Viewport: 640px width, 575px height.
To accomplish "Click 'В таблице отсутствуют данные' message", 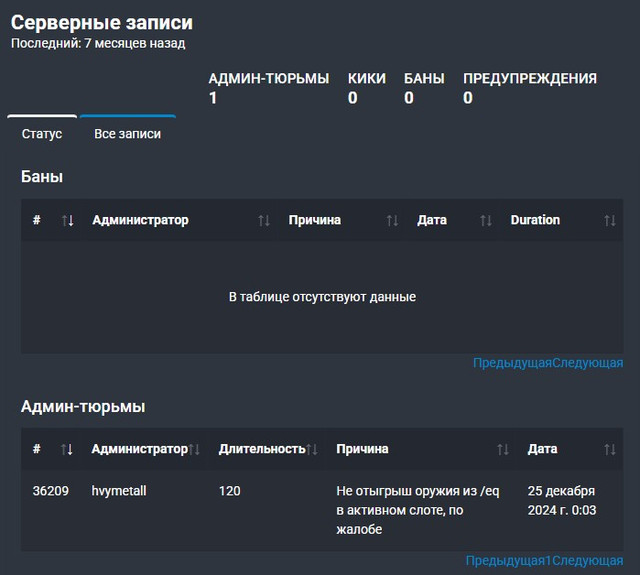I will 322,297.
